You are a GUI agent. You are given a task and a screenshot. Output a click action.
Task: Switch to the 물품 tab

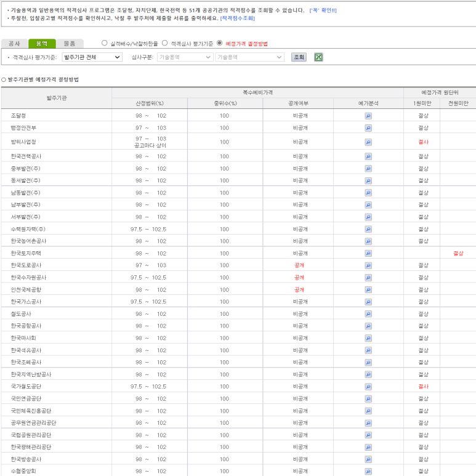70,44
